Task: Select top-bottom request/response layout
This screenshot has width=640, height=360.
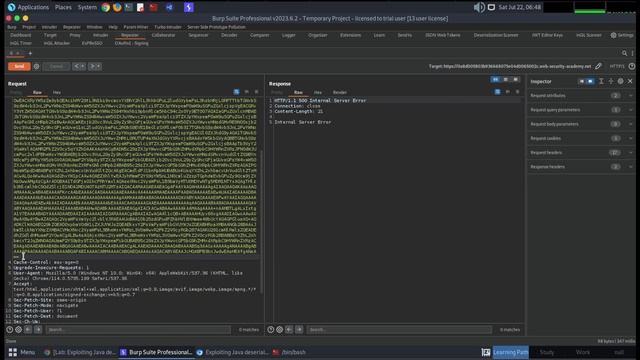Action: point(506,79)
